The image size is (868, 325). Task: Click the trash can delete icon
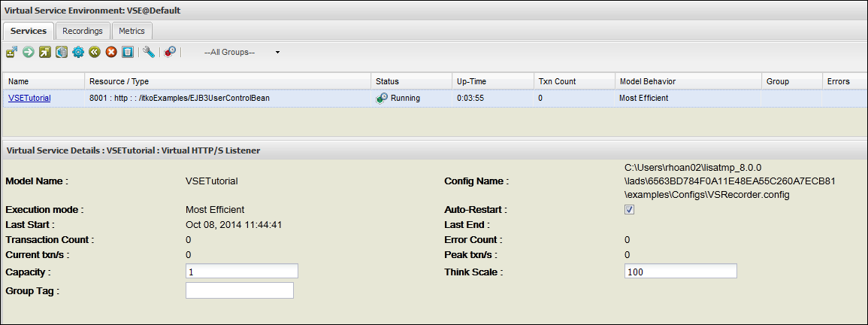click(x=128, y=52)
